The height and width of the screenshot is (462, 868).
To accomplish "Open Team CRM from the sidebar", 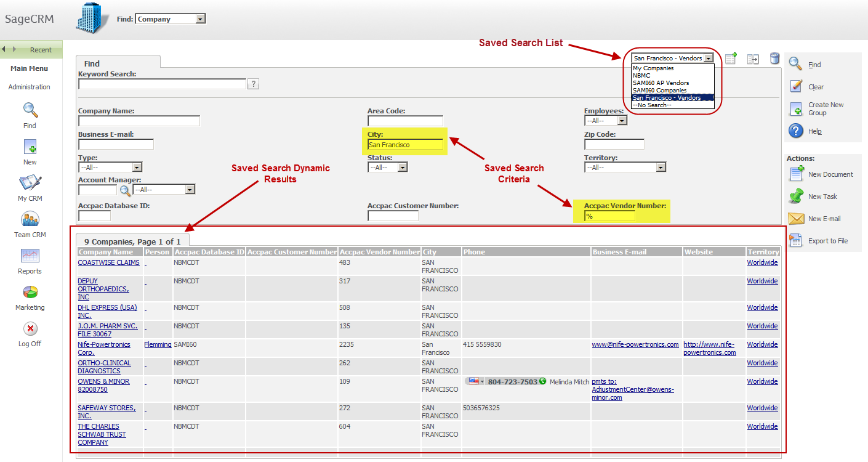I will coord(30,219).
